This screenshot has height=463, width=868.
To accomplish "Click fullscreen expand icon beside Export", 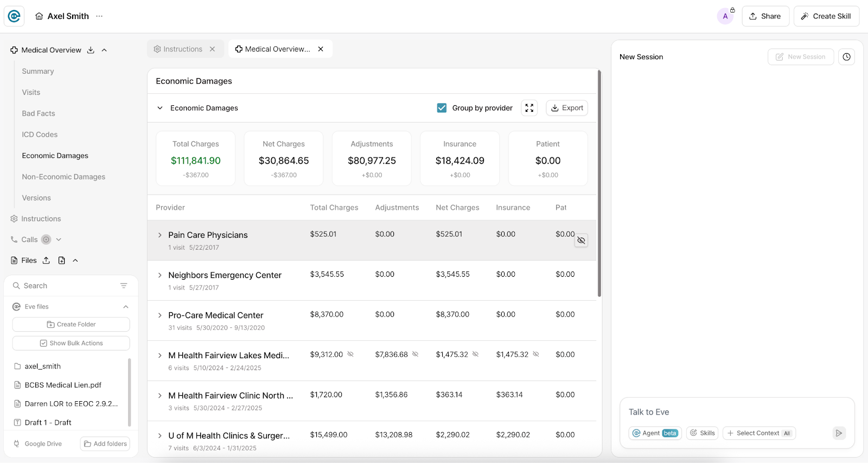I will coord(529,108).
